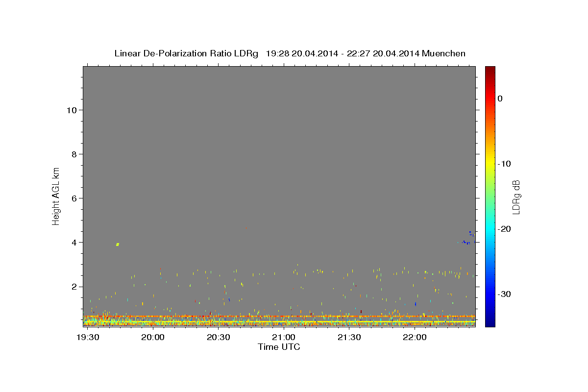Screen dimensions: 588x392
Task: Click the 22:00 time axis label
Action: pos(415,338)
